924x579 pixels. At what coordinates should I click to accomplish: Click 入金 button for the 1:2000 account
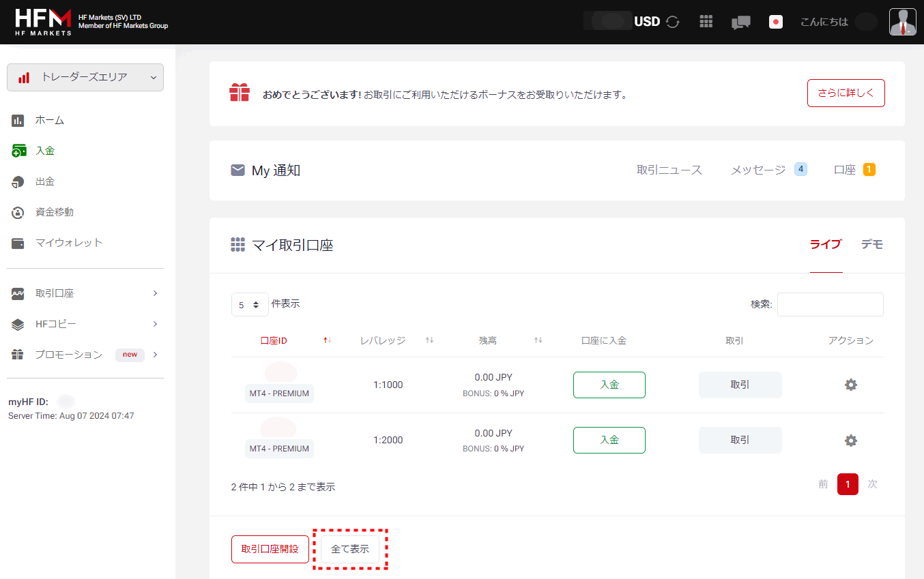[609, 440]
